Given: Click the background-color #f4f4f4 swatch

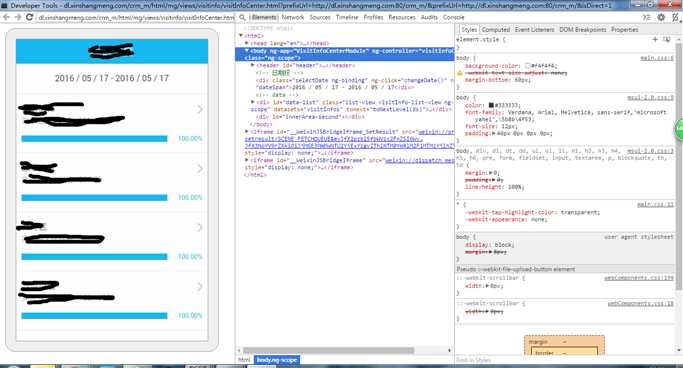Looking at the screenshot, I should pos(527,66).
